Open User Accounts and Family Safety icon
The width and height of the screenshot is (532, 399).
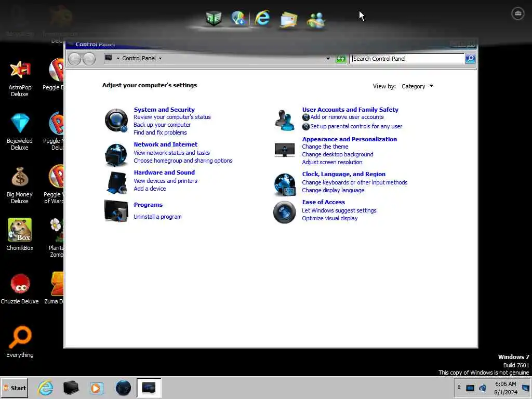(x=284, y=120)
